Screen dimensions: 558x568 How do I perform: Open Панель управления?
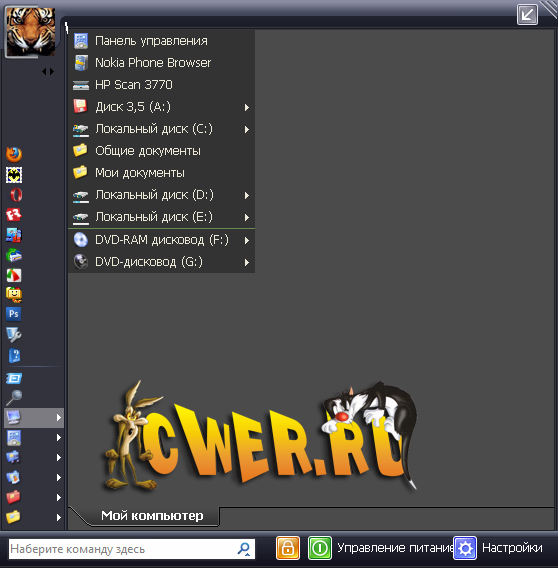coord(162,41)
